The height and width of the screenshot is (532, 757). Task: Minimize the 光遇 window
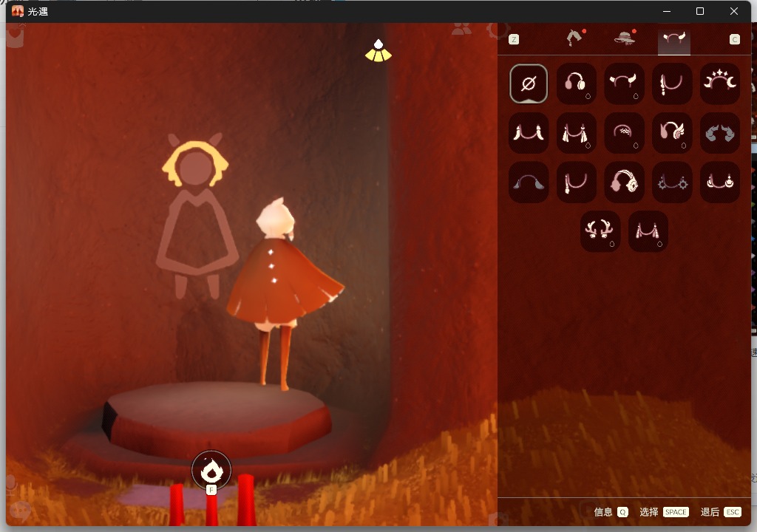coord(667,11)
